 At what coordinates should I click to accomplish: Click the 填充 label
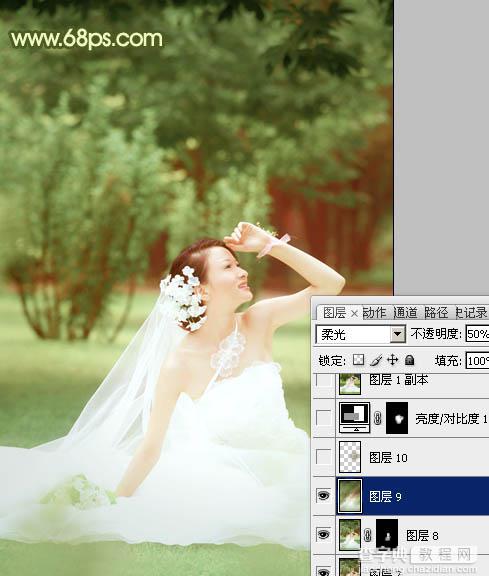click(448, 361)
